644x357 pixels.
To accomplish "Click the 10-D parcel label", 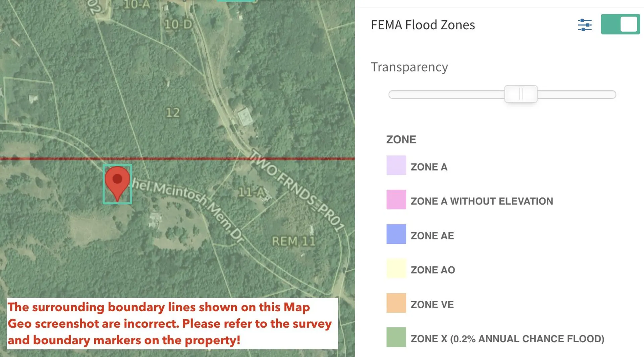I will (178, 25).
